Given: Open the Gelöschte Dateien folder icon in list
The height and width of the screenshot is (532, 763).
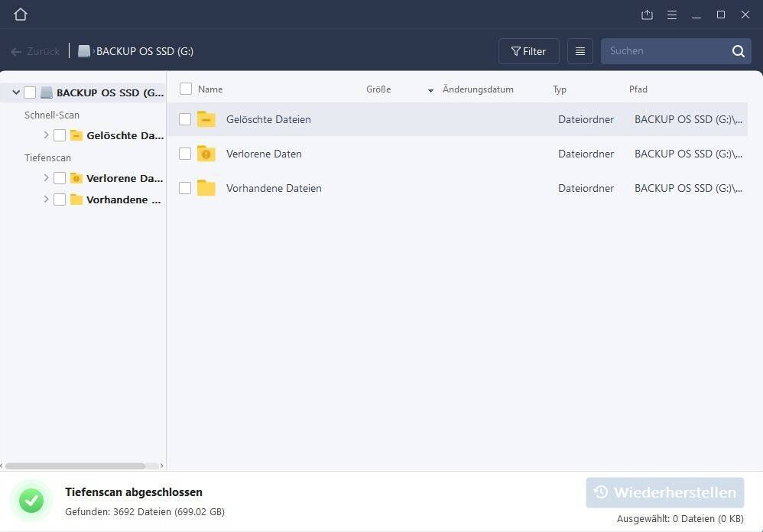Looking at the screenshot, I should (206, 119).
